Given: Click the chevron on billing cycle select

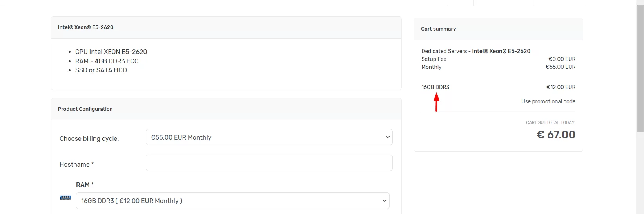Looking at the screenshot, I should click(387, 137).
